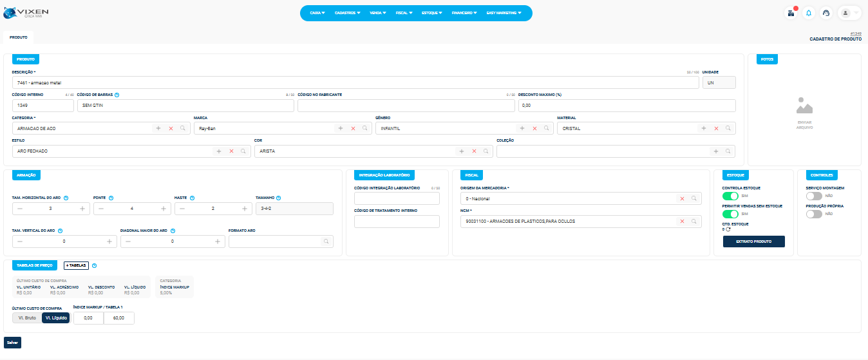Enable the Serviço Montagem toggle
Viewport: 868px width, 360px height.
(x=814, y=196)
